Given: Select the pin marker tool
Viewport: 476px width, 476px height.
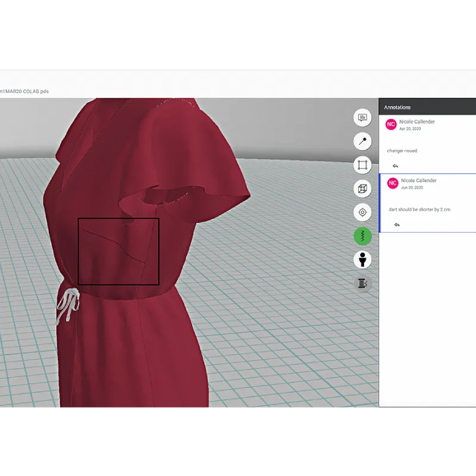Looking at the screenshot, I should (362, 141).
